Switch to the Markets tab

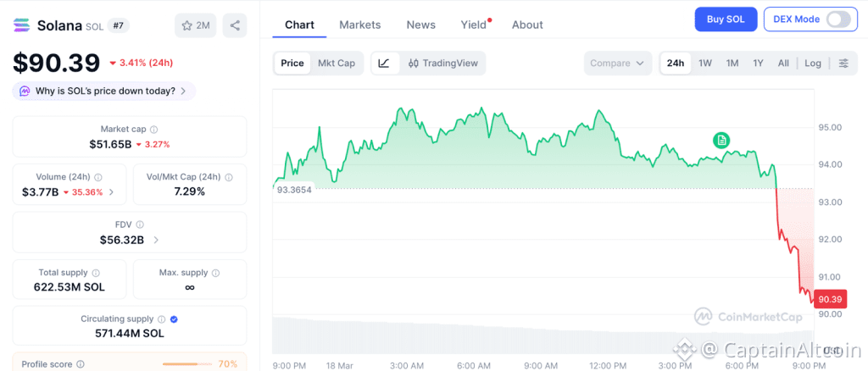[359, 25]
